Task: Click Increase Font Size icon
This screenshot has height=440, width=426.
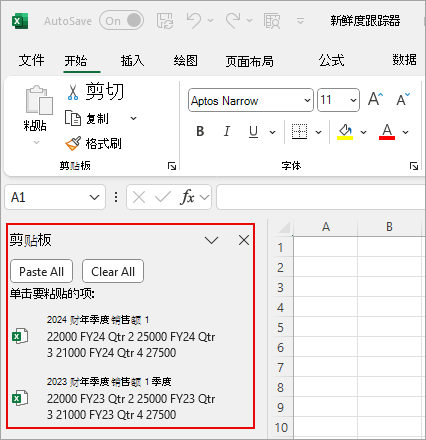Action: coord(375,99)
